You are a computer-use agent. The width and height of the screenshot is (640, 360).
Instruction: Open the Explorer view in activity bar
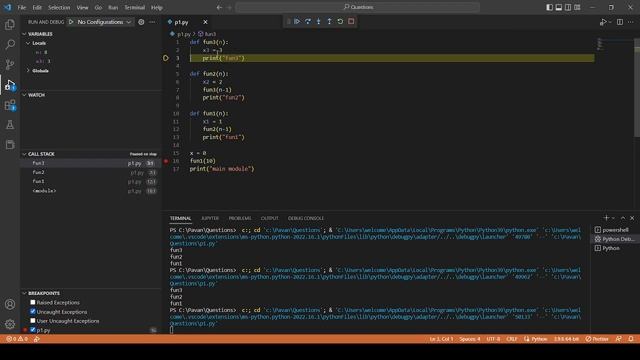coord(10,24)
